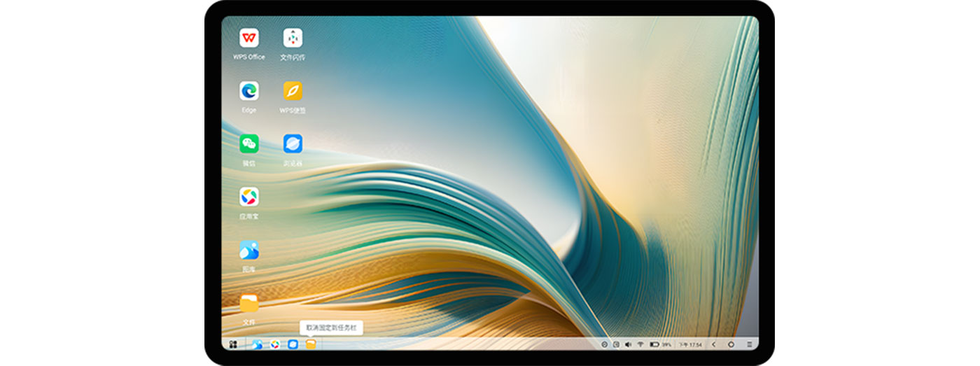Click the yellow Files icon in taskbar

pyautogui.click(x=310, y=344)
